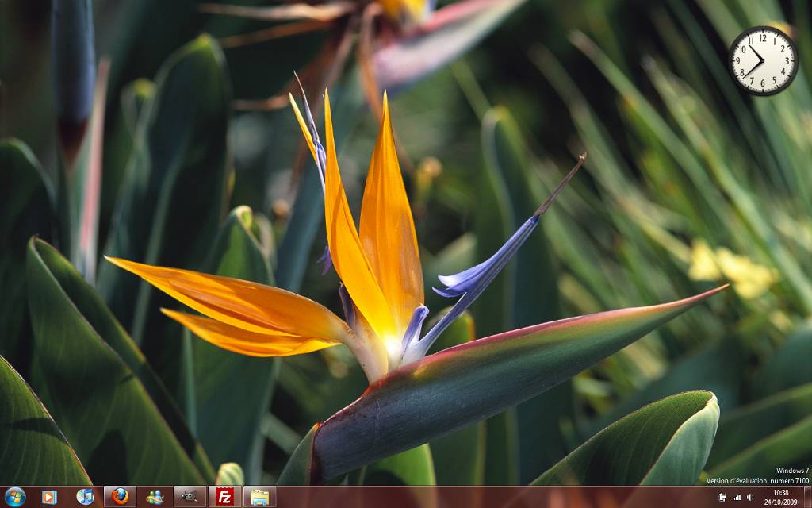
Task: Click the speaker volume tray icon
Action: tap(749, 498)
